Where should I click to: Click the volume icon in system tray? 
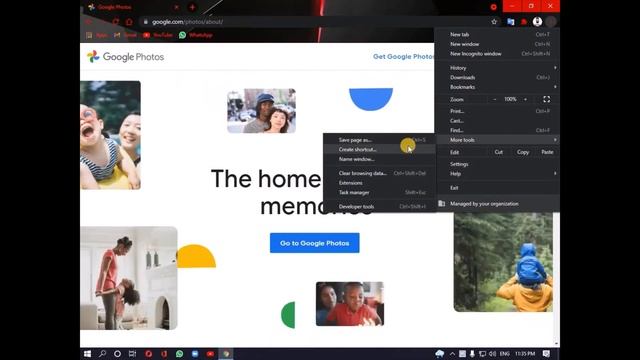point(492,354)
